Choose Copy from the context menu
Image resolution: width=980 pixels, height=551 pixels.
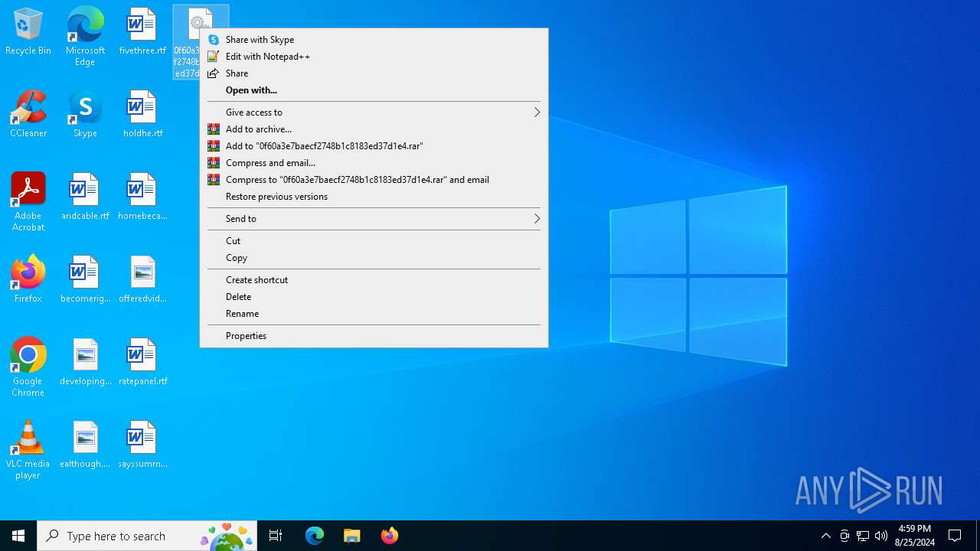coord(374,258)
